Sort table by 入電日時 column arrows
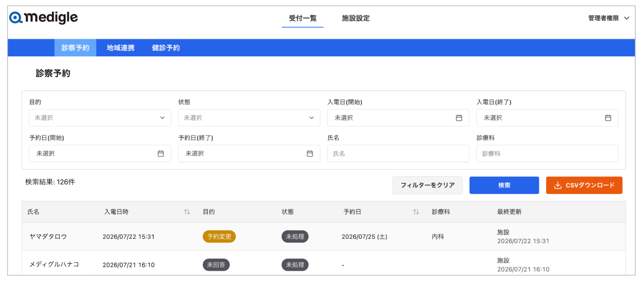The image size is (644, 290). 187,212
